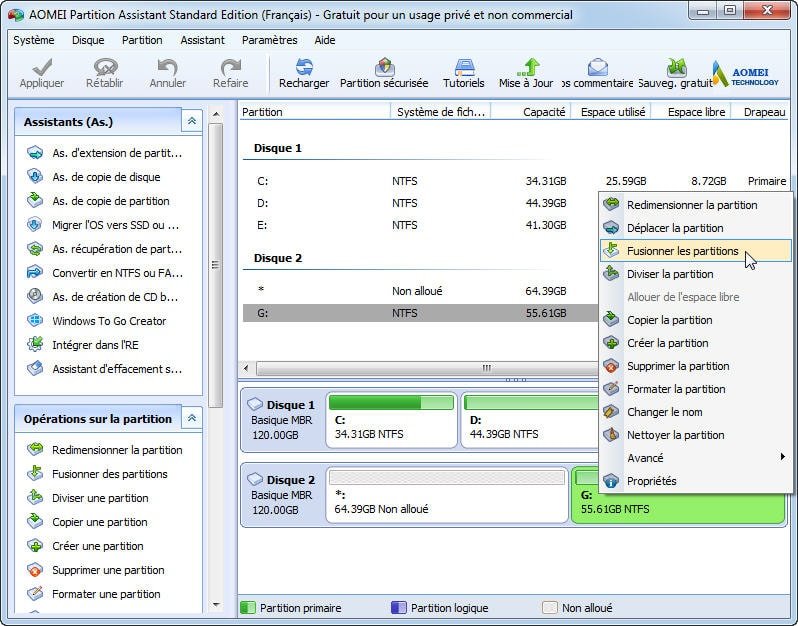
Task: Click Redimensionner la partition in the left operations panel
Action: (x=105, y=449)
